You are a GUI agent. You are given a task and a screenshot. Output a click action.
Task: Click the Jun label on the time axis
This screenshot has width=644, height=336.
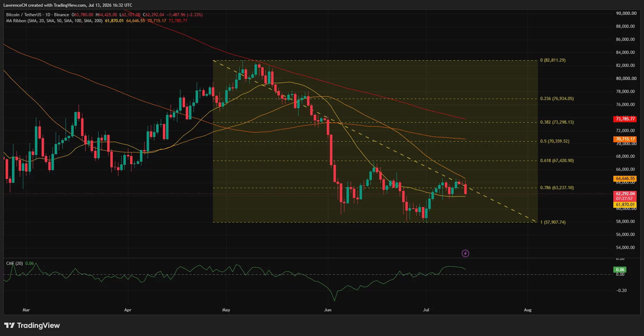[328, 310]
